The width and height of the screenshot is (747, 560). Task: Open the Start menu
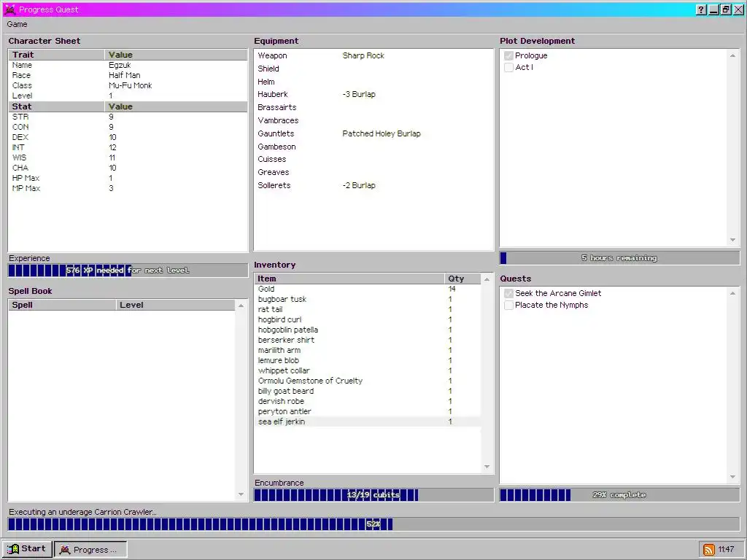pyautogui.click(x=27, y=548)
